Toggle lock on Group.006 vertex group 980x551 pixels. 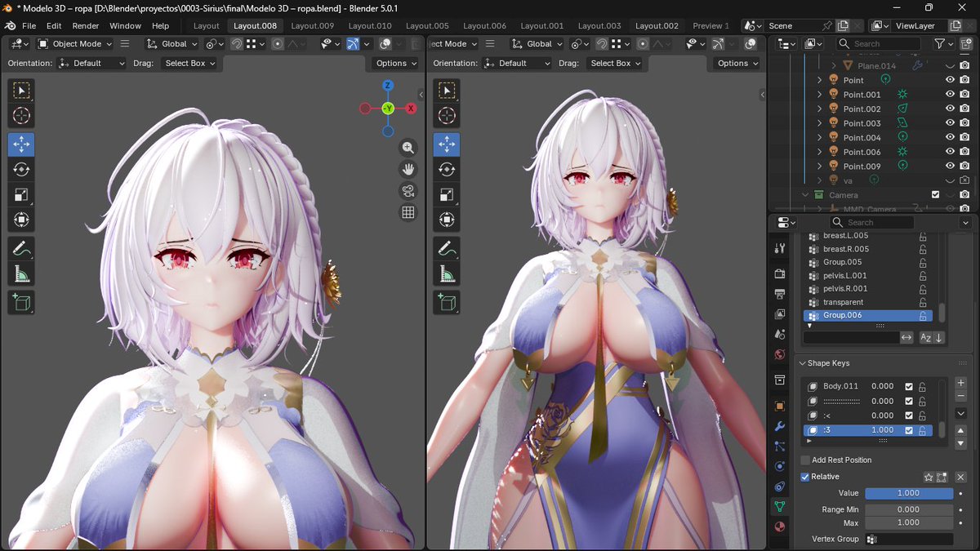pyautogui.click(x=923, y=315)
